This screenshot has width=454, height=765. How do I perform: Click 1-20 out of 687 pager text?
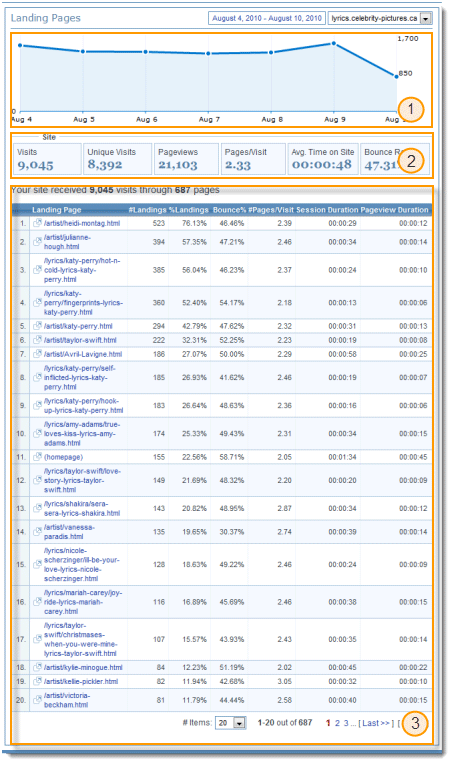coord(285,723)
